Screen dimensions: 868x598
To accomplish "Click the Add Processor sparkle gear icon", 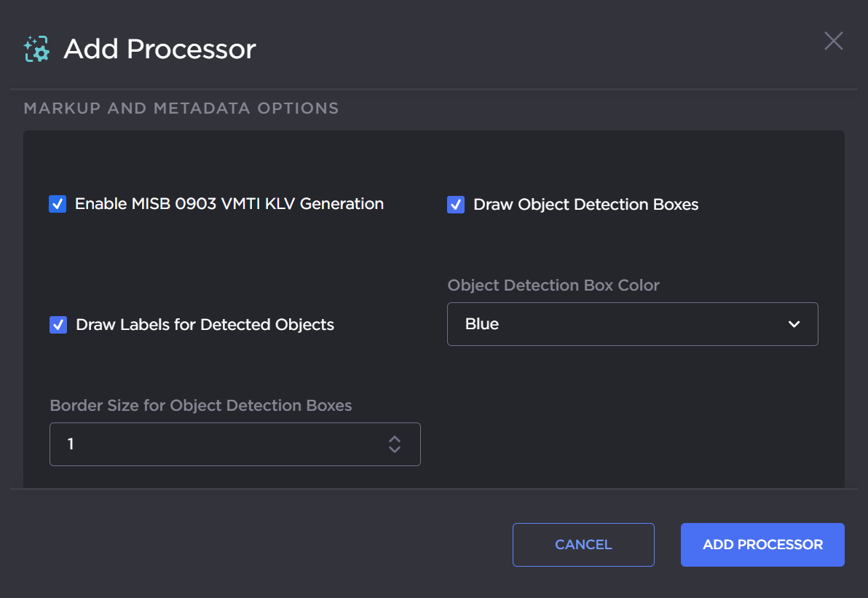I will pos(36,48).
